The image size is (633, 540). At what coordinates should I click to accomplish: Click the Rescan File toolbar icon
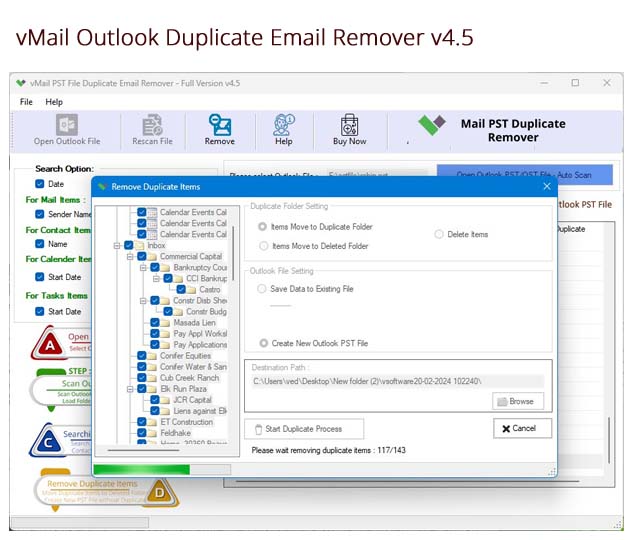[152, 125]
